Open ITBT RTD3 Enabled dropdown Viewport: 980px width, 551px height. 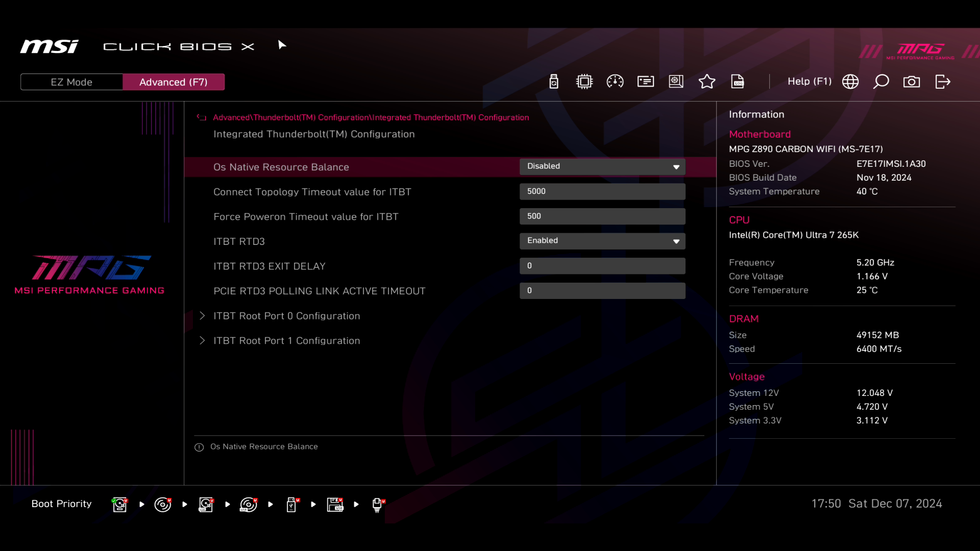[602, 241]
